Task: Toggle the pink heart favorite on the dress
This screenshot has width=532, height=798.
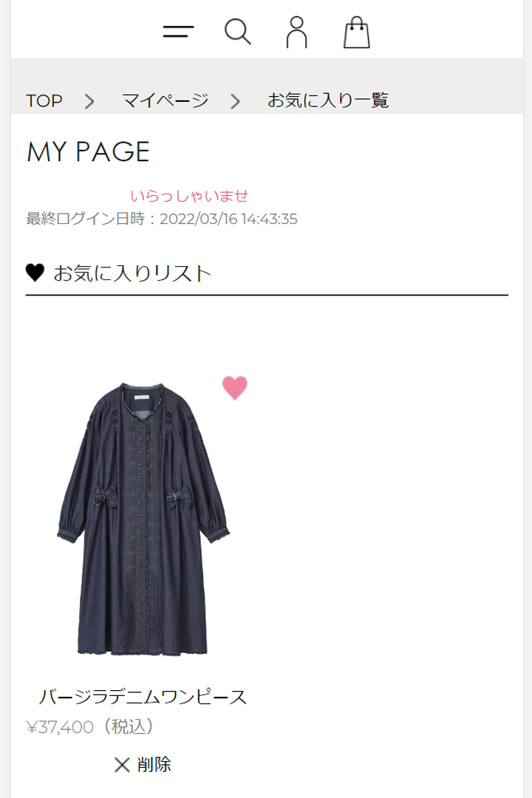Action: point(235,389)
